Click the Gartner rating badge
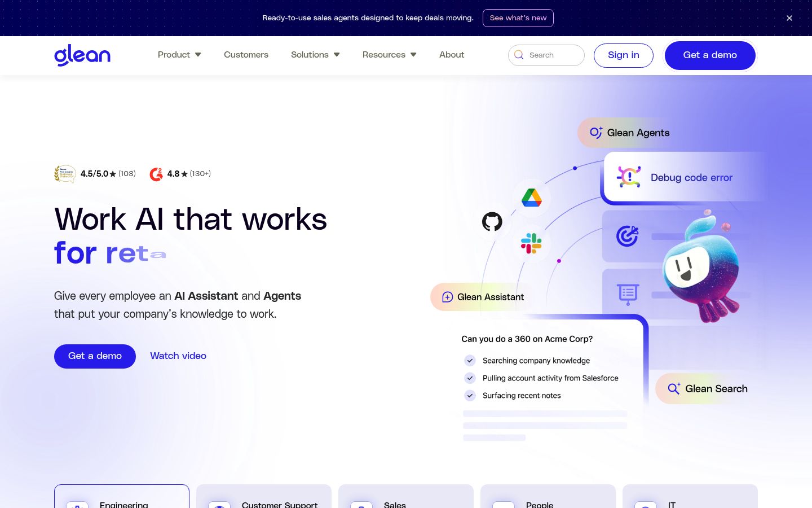Viewport: 812px width, 508px height. point(65,174)
